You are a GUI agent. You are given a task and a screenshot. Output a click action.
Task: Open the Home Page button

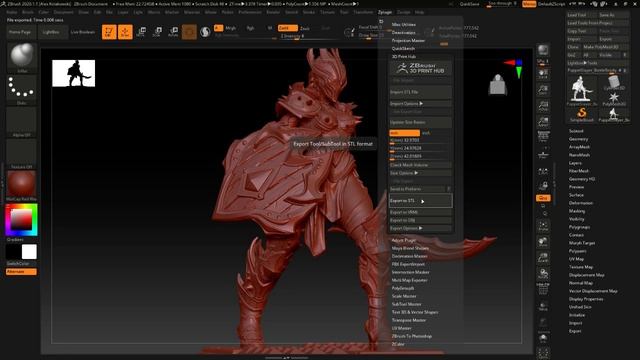tap(21, 32)
